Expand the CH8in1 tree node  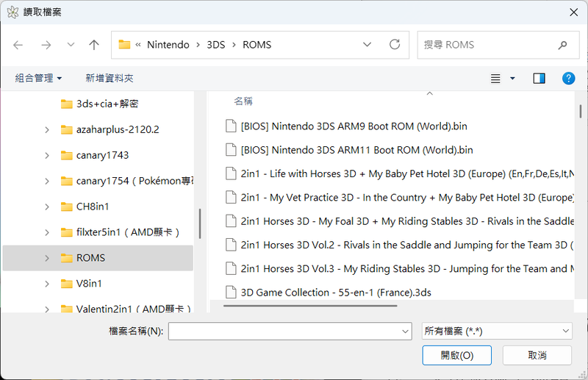tap(47, 207)
